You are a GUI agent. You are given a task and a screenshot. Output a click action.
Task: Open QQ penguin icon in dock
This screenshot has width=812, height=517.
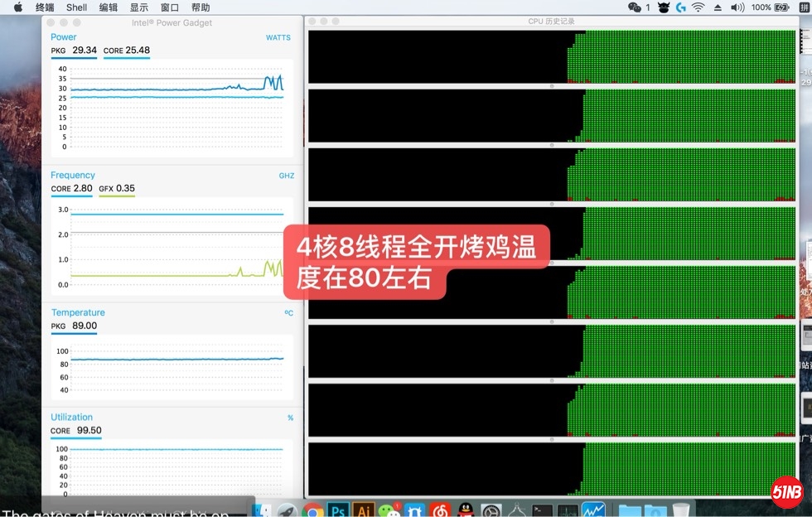tap(466, 510)
